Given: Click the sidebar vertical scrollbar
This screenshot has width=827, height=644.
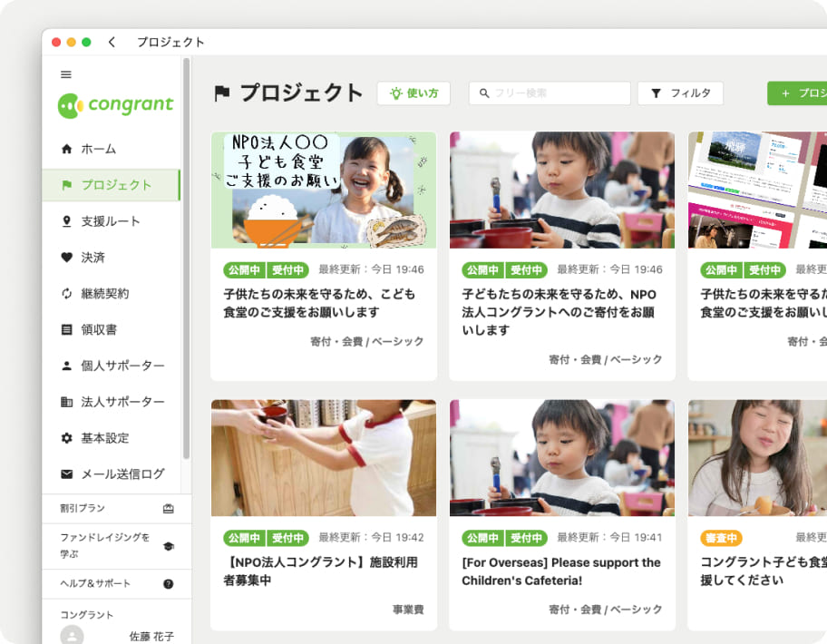Looking at the screenshot, I should click(186, 259).
